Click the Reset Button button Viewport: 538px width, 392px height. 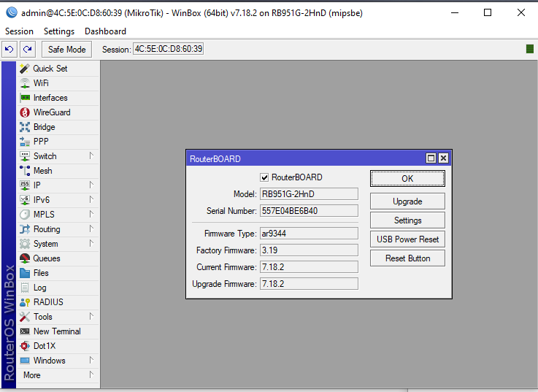[407, 258]
